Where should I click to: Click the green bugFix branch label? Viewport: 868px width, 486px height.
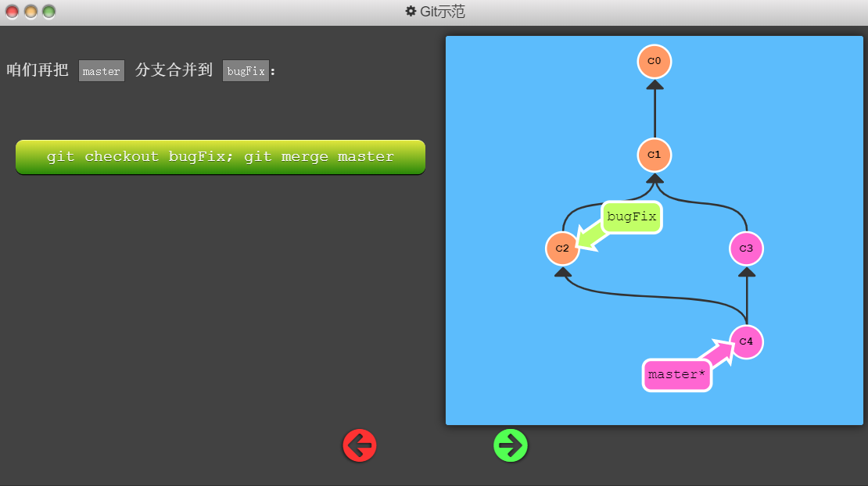[x=631, y=217]
